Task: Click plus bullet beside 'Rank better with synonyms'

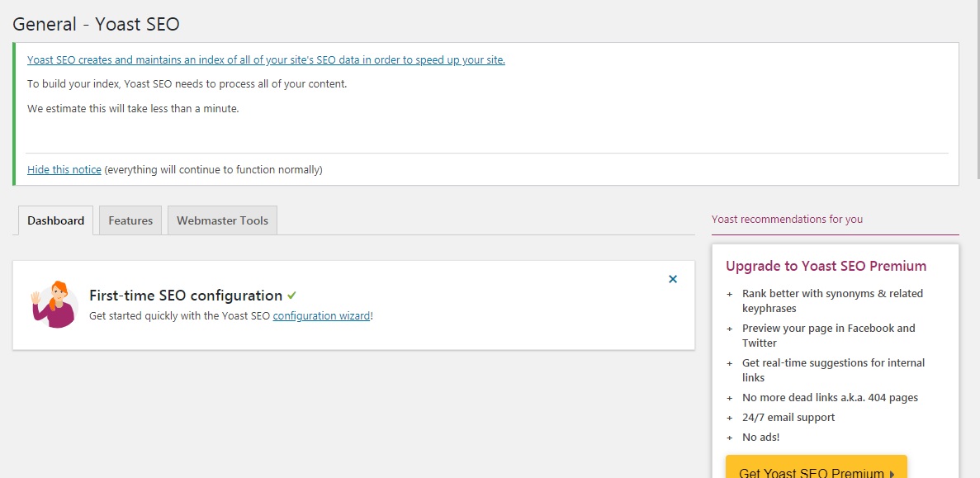Action: pyautogui.click(x=729, y=294)
